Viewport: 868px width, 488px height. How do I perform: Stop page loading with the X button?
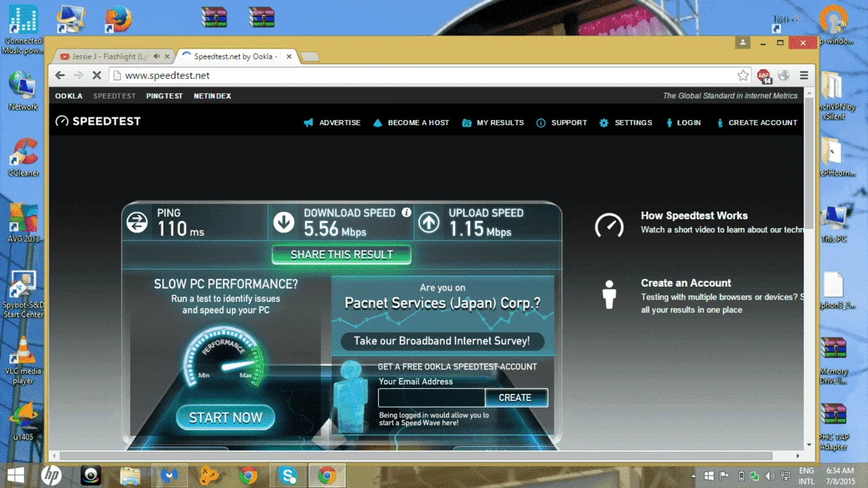[97, 75]
